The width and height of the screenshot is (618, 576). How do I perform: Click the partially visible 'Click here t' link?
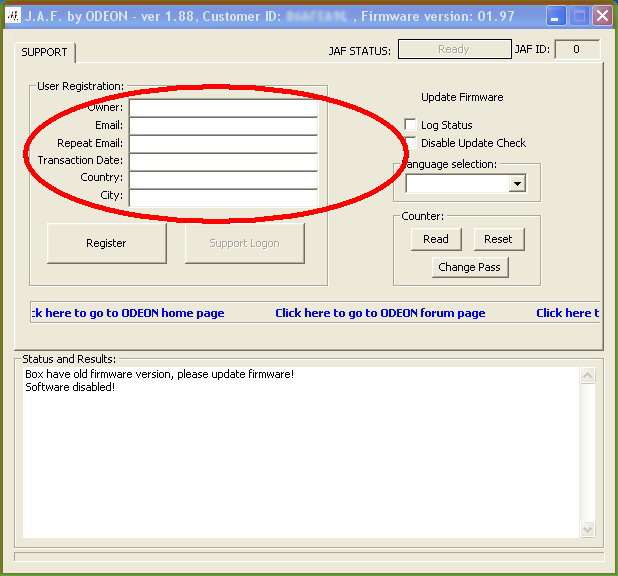coord(568,313)
